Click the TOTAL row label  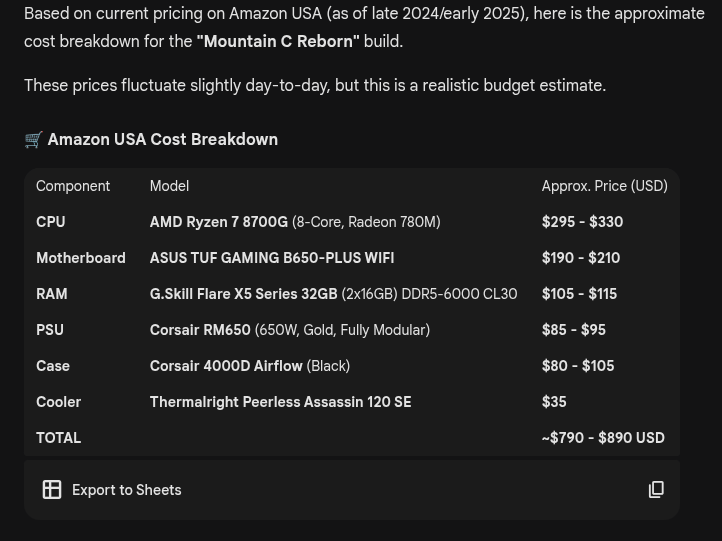tap(58, 438)
